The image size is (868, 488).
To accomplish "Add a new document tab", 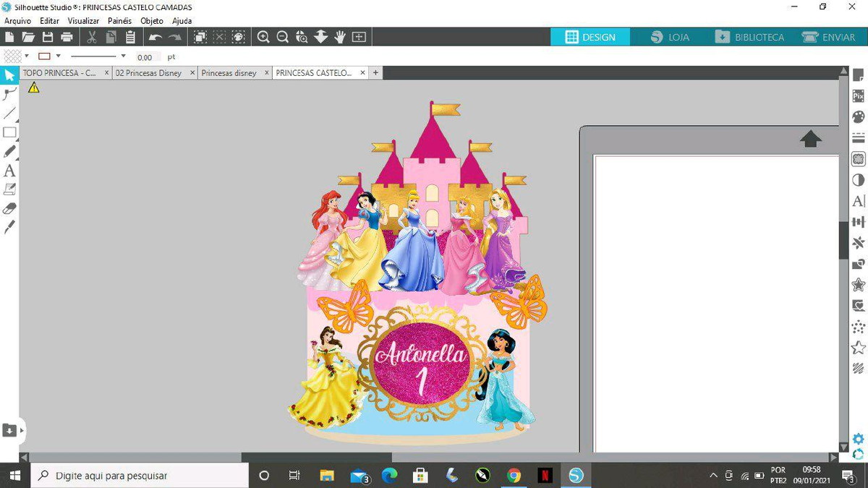I will click(375, 73).
